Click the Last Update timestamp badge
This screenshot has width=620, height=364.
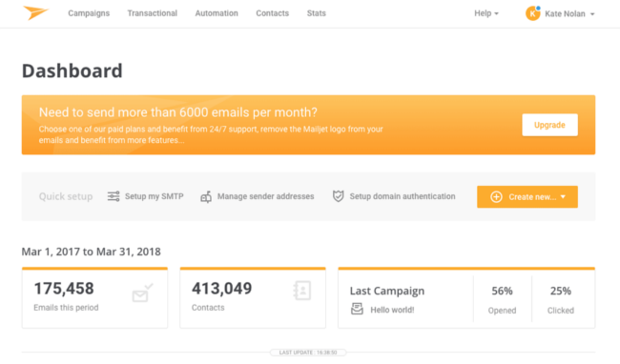pos(308,353)
